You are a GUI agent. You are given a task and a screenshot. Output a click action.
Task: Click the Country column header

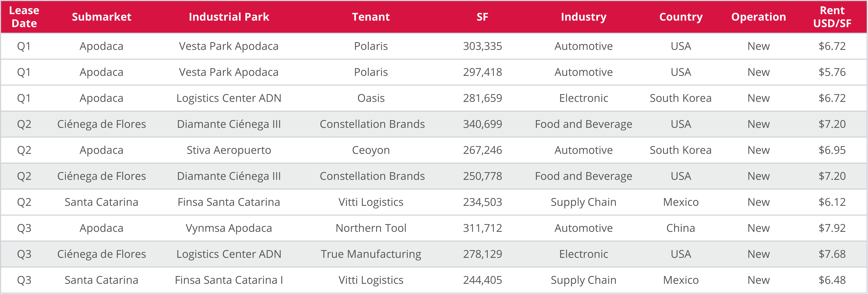click(x=681, y=17)
